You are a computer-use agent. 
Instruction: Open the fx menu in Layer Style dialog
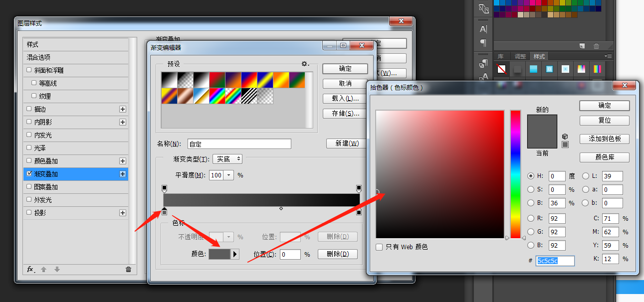[30, 269]
